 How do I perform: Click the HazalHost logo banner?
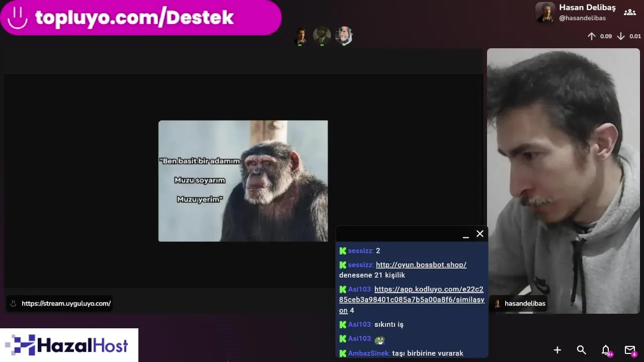(x=69, y=345)
